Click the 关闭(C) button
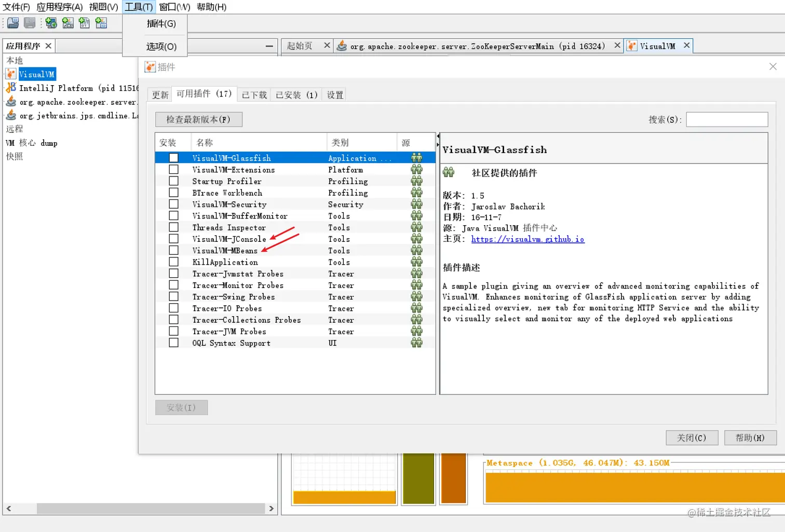Screen dimensions: 785x532 coord(692,438)
